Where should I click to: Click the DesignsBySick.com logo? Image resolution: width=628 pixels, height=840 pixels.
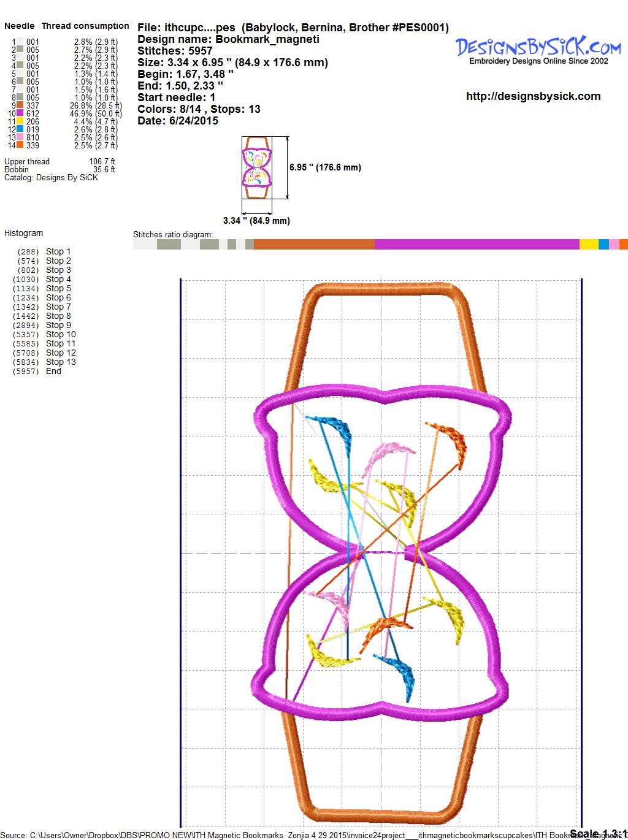(538, 48)
